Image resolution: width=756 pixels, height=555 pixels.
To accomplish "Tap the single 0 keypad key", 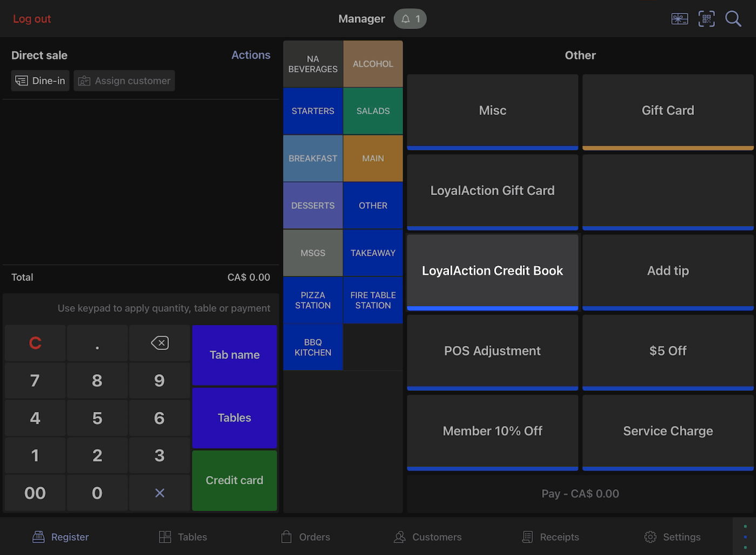I will coord(97,493).
